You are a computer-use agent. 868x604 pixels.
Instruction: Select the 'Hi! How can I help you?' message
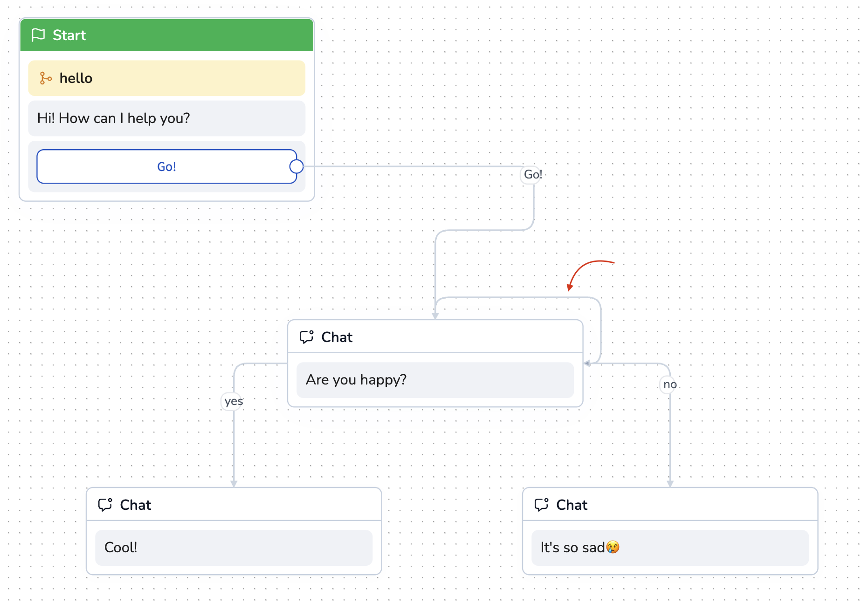click(x=166, y=118)
